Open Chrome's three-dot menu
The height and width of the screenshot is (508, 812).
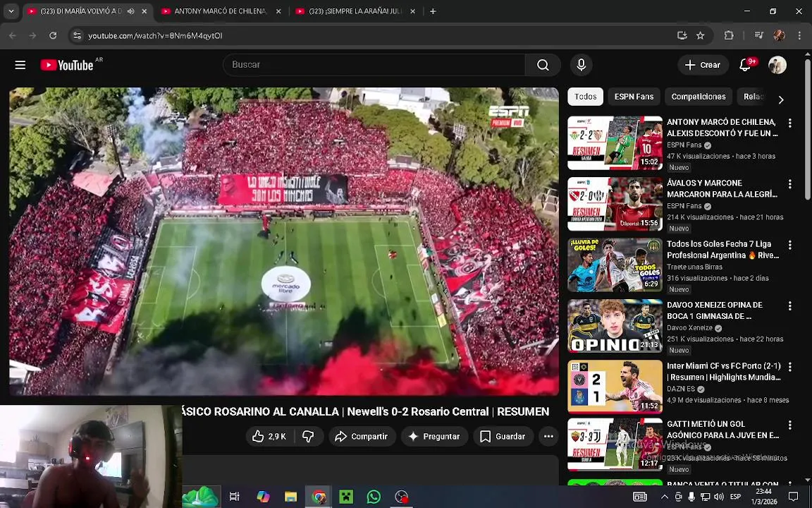pyautogui.click(x=800, y=35)
